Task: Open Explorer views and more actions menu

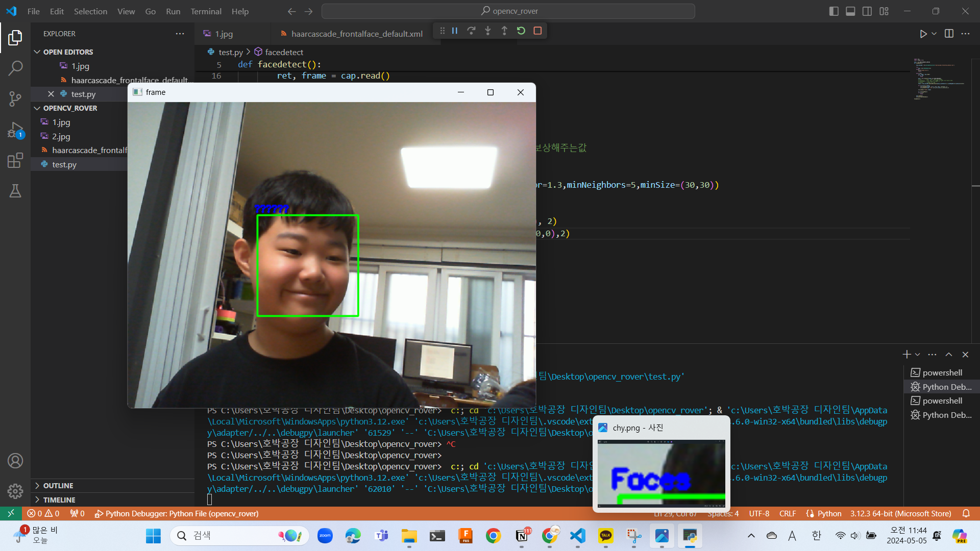Action: pyautogui.click(x=180, y=34)
